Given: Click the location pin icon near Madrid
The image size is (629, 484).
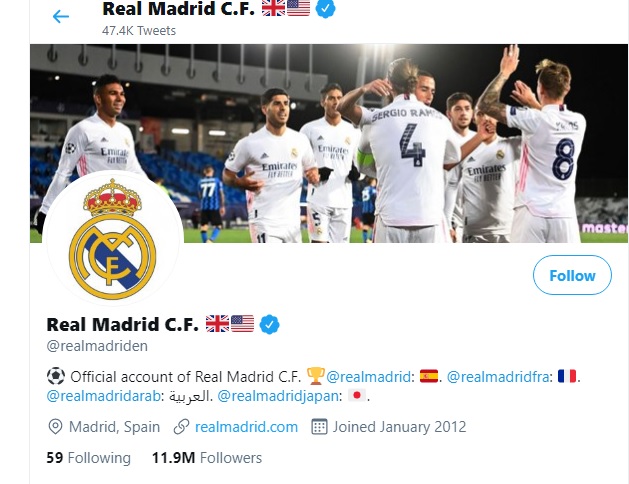Looking at the screenshot, I should [55, 427].
